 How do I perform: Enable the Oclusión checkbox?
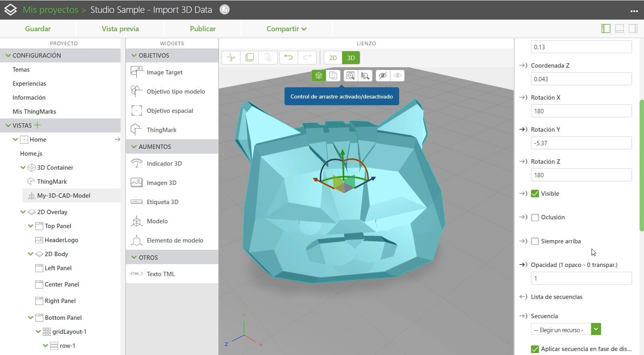(x=535, y=217)
